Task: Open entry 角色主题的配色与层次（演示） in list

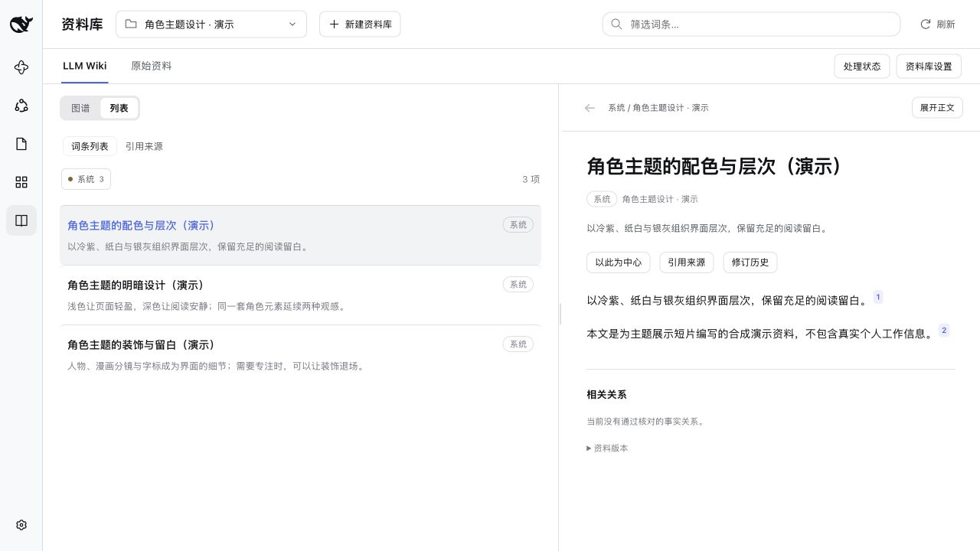Action: (x=300, y=235)
